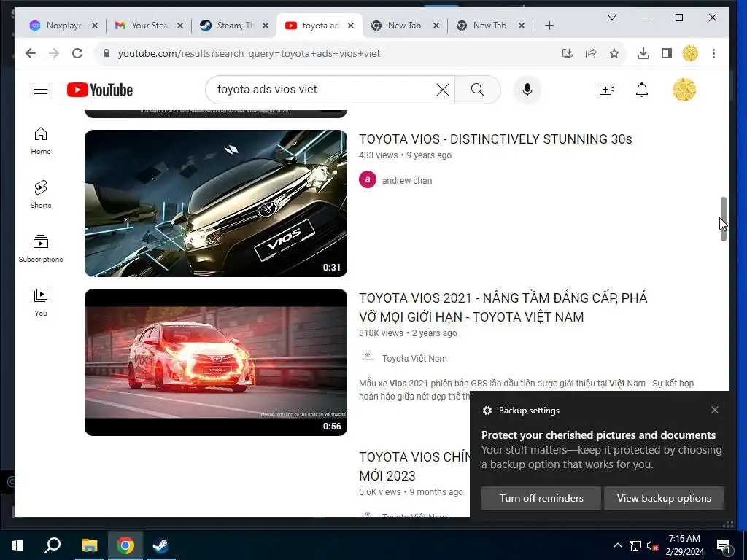Open Toyota Việt Nam channel name
The width and height of the screenshot is (747, 560).
pyautogui.click(x=414, y=359)
